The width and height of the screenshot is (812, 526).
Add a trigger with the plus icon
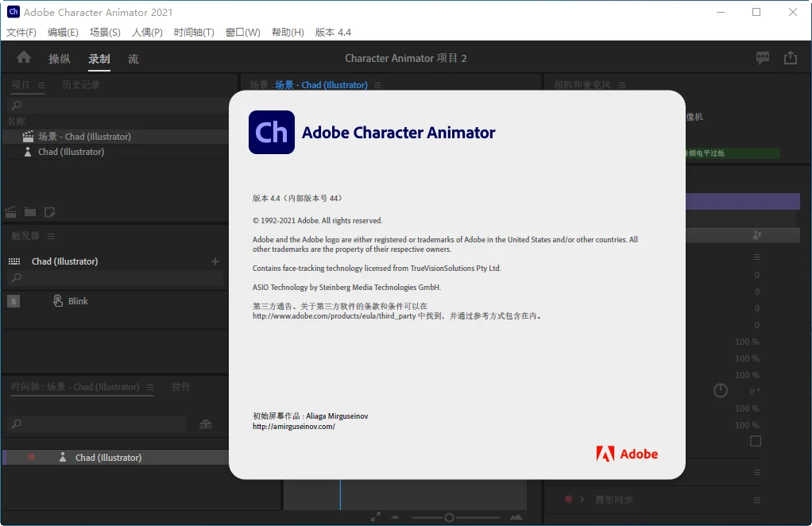coord(215,261)
